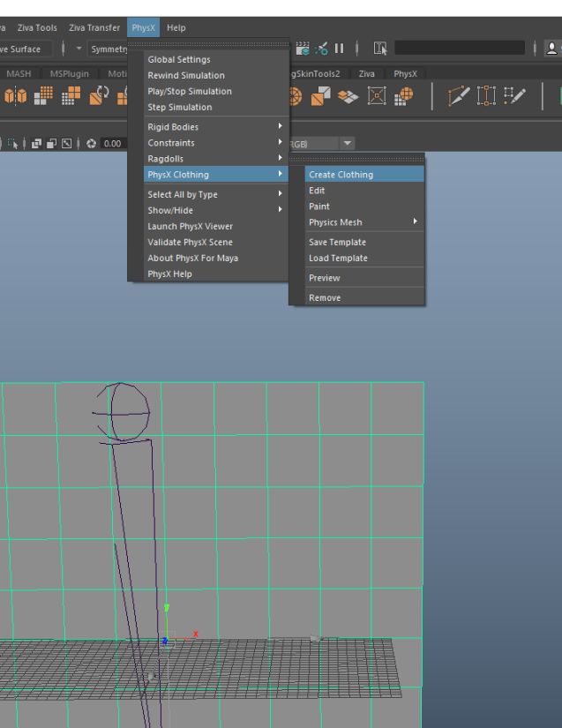Screen dimensions: 562x728
Task: Choose Save Template
Action: click(x=364, y=242)
